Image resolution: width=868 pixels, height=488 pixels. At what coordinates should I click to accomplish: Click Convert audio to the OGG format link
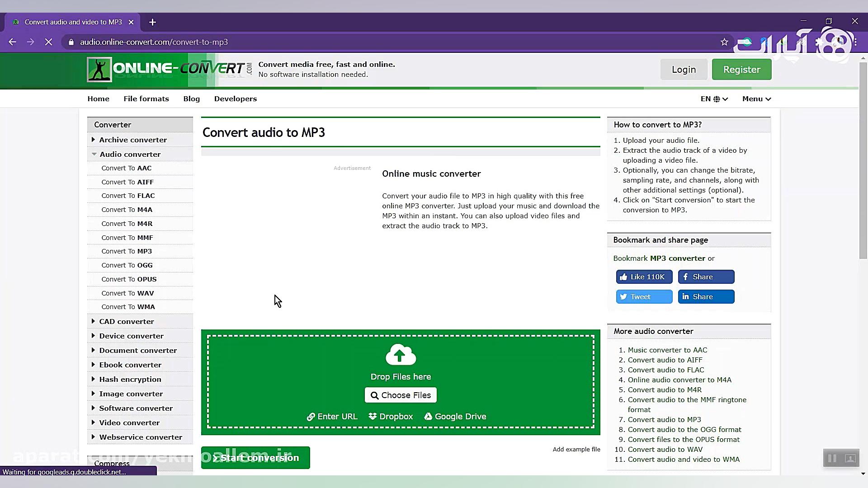[x=684, y=430]
